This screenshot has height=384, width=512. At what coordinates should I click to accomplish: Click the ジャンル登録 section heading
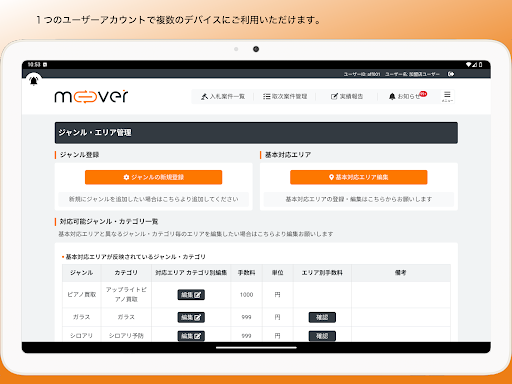[x=79, y=155]
